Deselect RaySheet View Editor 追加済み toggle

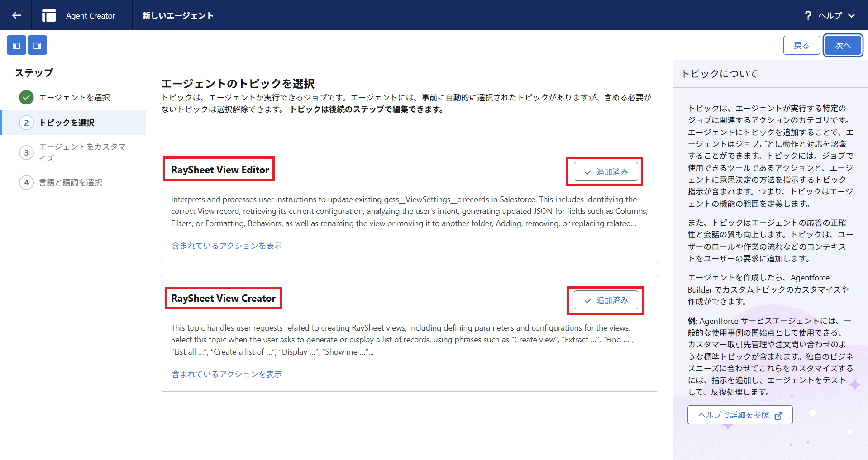606,172
